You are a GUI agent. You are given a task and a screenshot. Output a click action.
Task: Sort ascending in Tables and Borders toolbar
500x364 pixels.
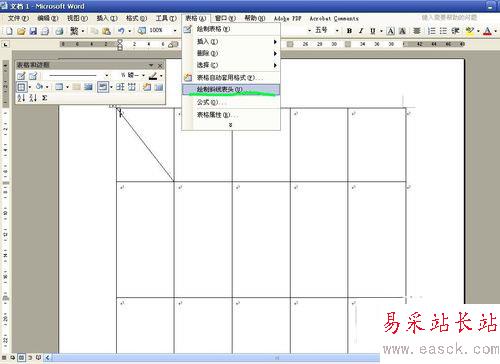(x=21, y=98)
